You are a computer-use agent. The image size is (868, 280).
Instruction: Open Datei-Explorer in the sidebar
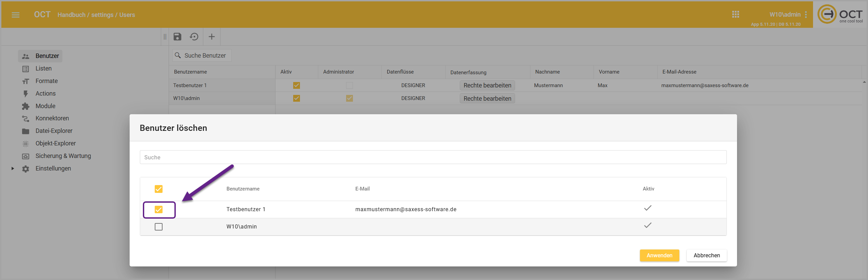[54, 131]
